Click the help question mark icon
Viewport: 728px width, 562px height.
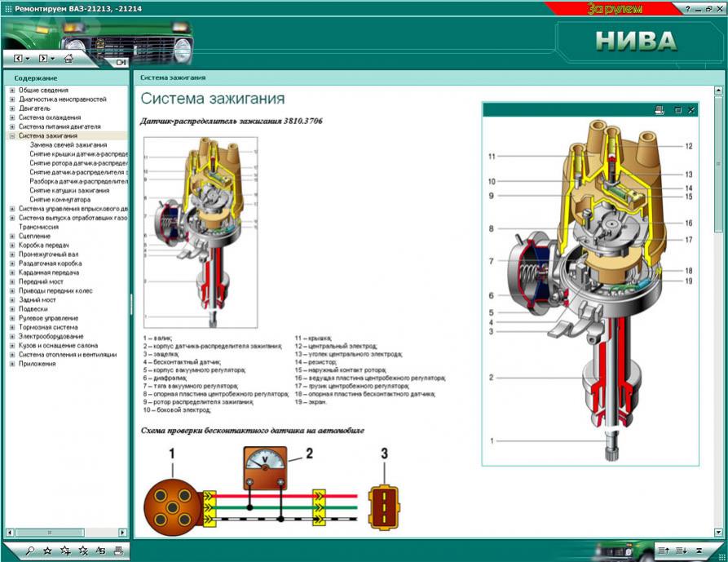click(x=688, y=9)
